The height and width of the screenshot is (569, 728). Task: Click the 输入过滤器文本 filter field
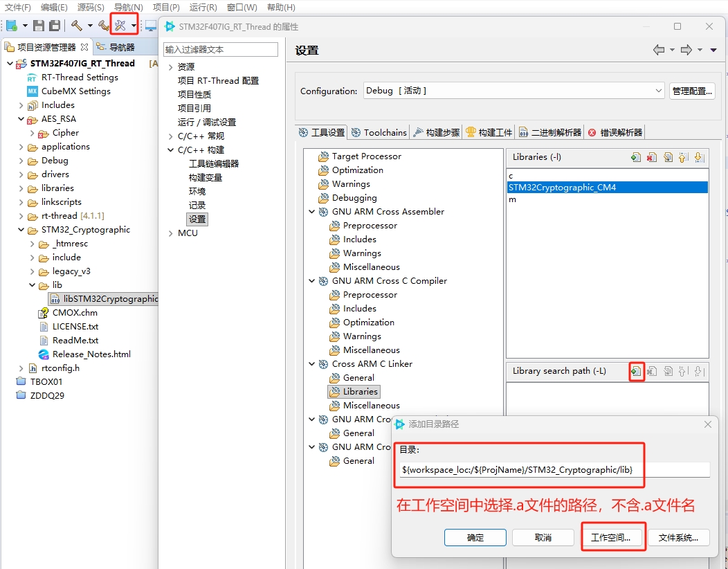[221, 49]
